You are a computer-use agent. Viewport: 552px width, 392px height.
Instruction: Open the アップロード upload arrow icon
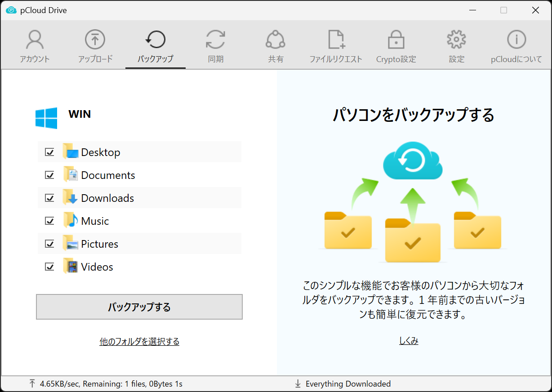click(95, 40)
